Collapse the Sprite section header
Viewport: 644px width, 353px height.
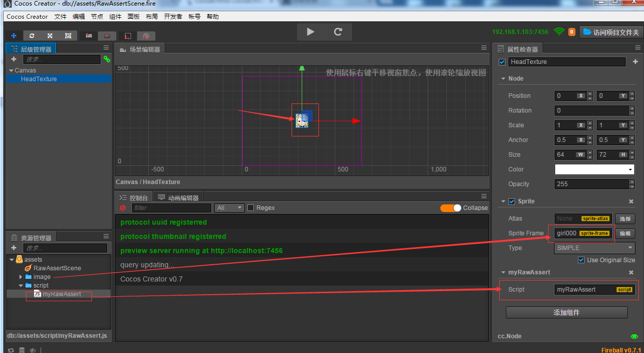[x=503, y=201]
